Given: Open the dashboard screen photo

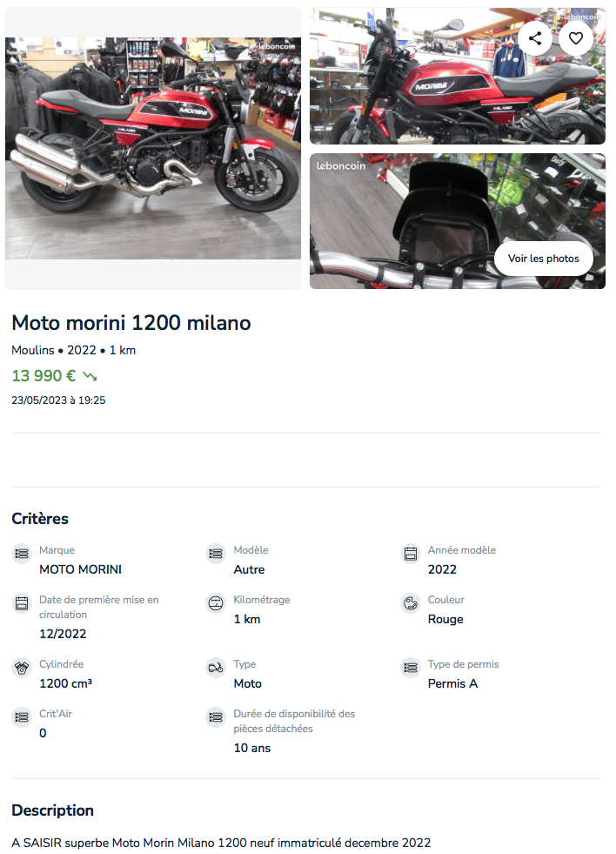Looking at the screenshot, I should pos(457,221).
